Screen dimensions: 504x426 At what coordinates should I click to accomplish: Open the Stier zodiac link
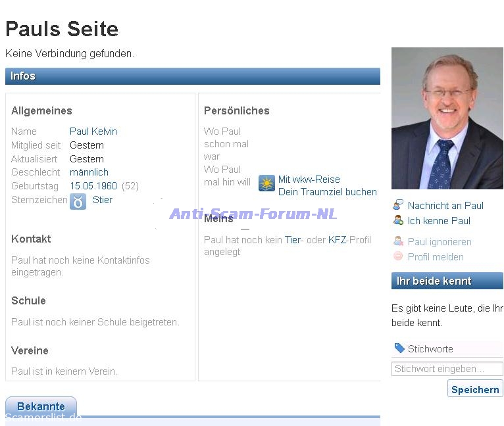point(103,200)
